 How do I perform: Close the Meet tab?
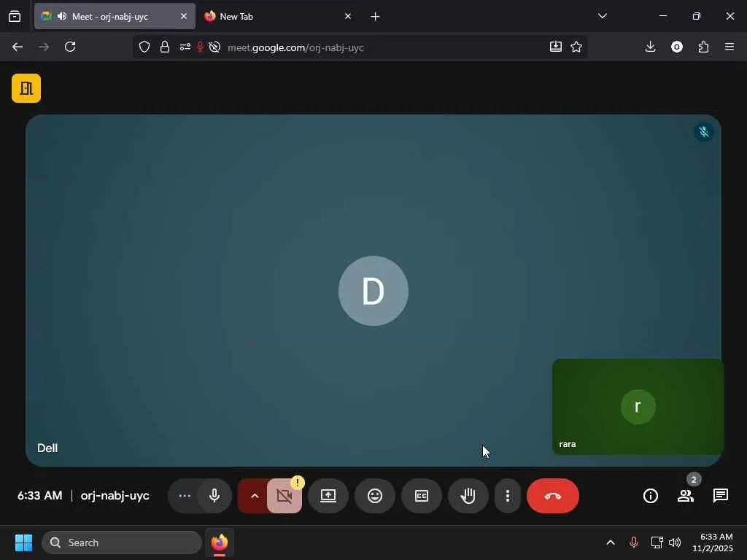183,16
